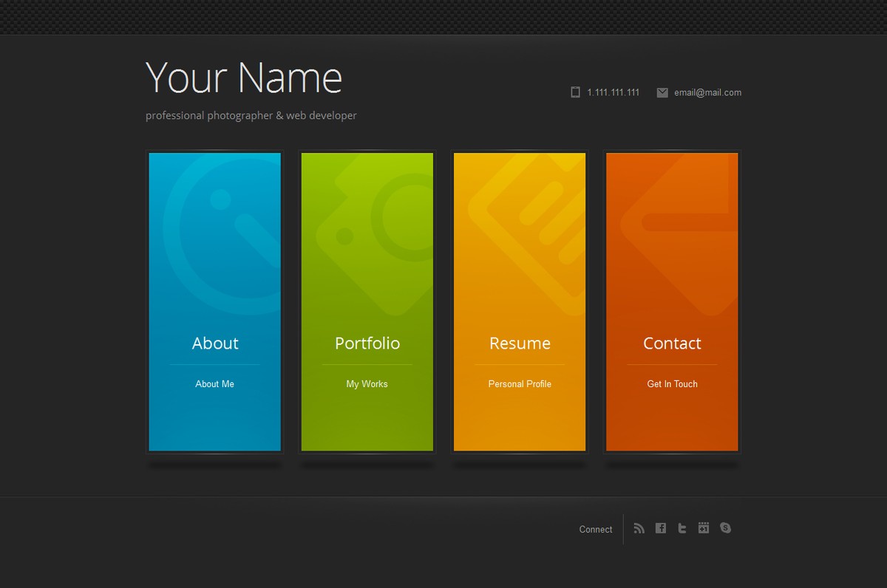
Task: Click the "Your Name" site title
Action: pos(244,78)
